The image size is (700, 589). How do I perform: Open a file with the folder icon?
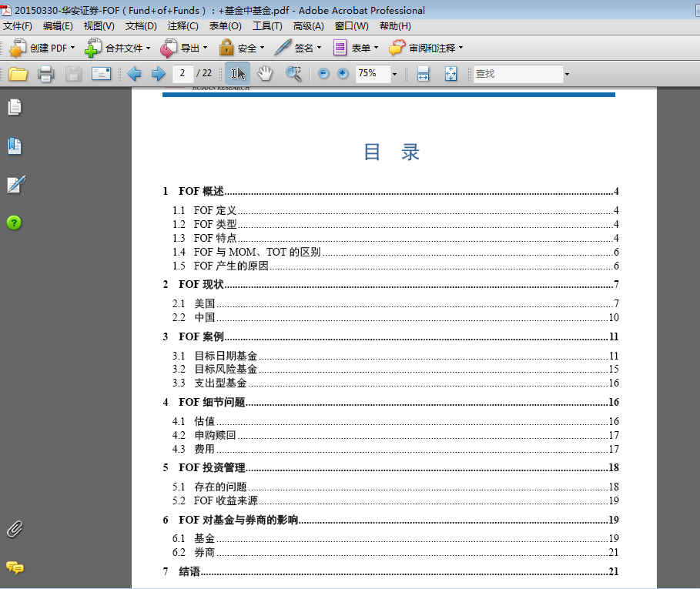[x=18, y=74]
